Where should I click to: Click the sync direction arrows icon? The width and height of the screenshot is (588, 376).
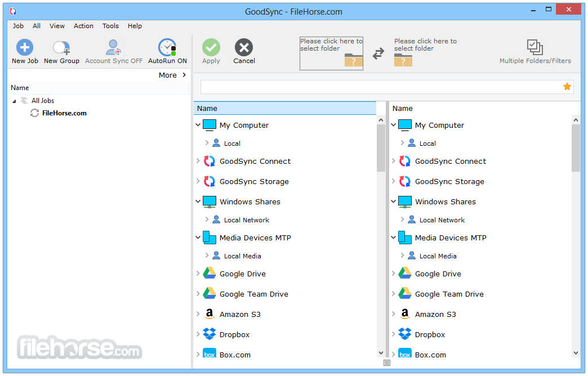point(378,53)
